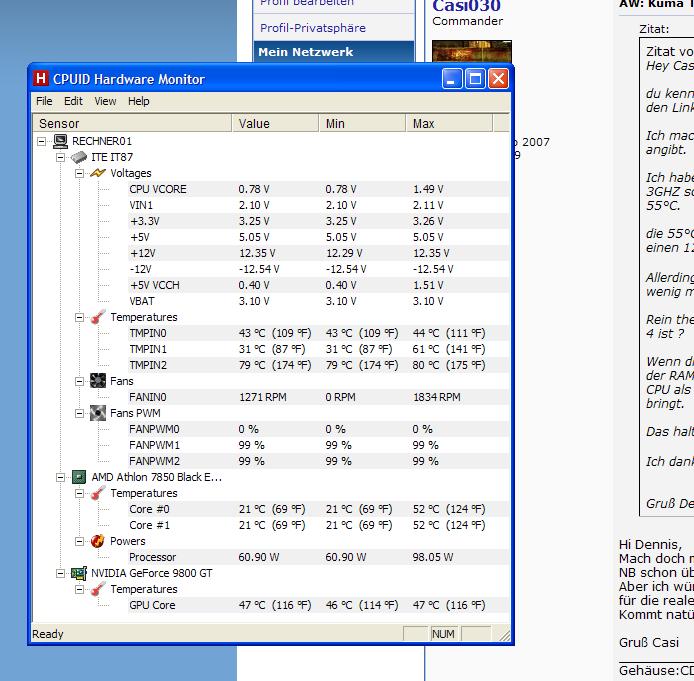
Task: Open the File menu
Action: click(44, 101)
